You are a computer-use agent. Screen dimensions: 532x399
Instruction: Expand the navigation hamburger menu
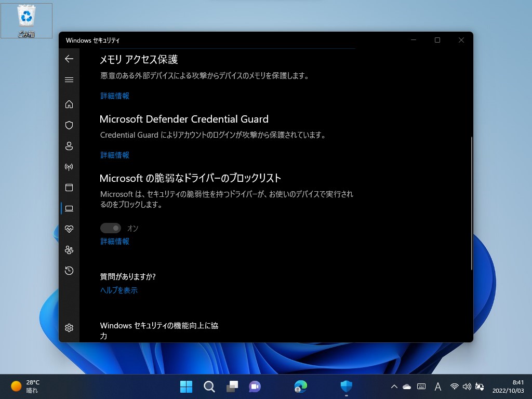point(69,79)
